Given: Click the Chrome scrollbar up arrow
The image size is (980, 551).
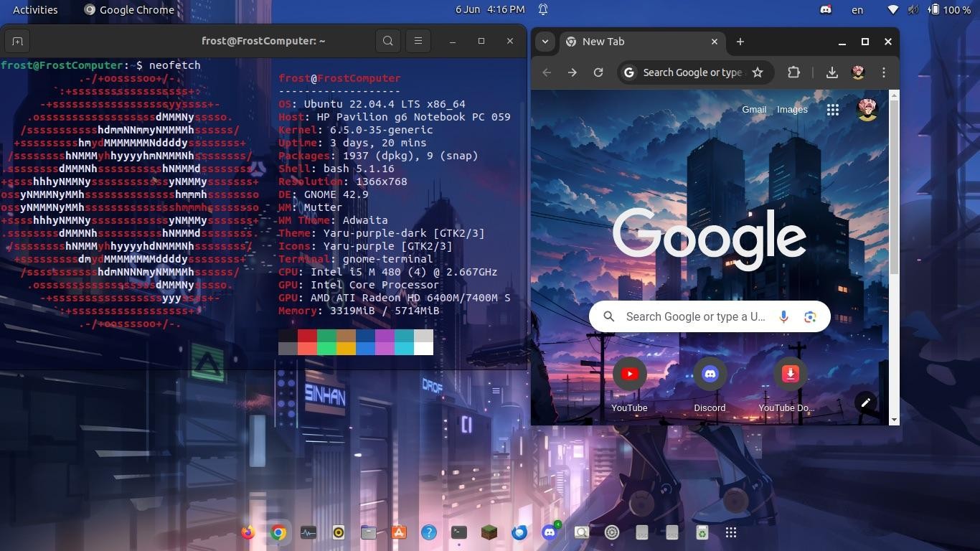Looking at the screenshot, I should point(894,95).
